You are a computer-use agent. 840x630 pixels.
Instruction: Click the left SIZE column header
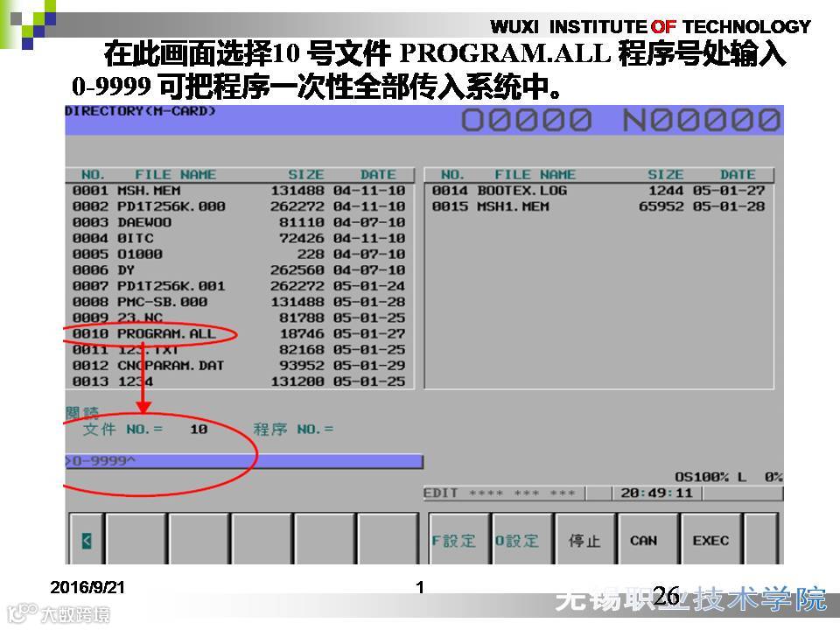[x=306, y=175]
